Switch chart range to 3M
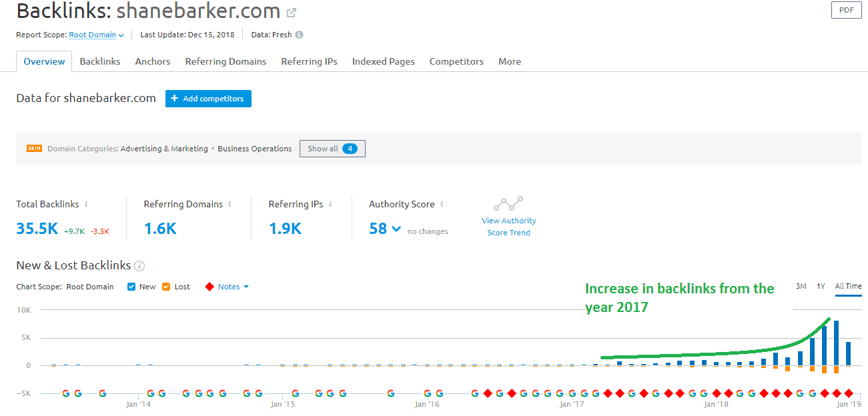The height and width of the screenshot is (416, 868). pos(801,286)
